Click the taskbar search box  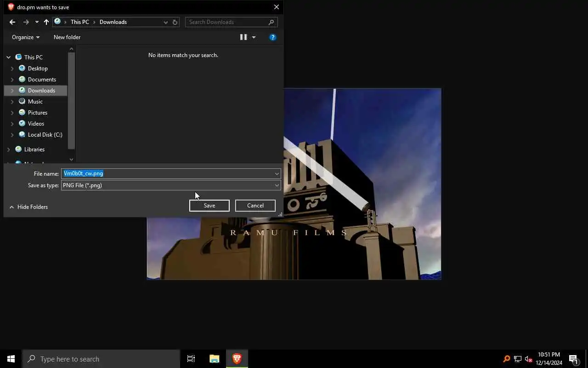point(101,359)
